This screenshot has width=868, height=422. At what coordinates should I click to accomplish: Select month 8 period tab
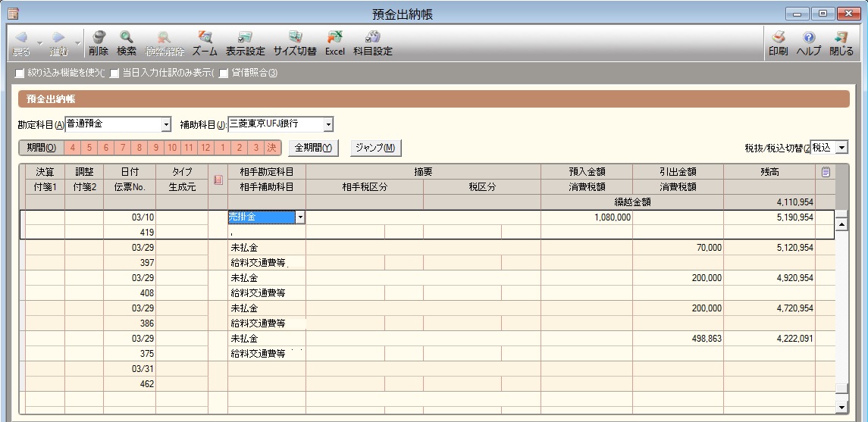coord(139,148)
